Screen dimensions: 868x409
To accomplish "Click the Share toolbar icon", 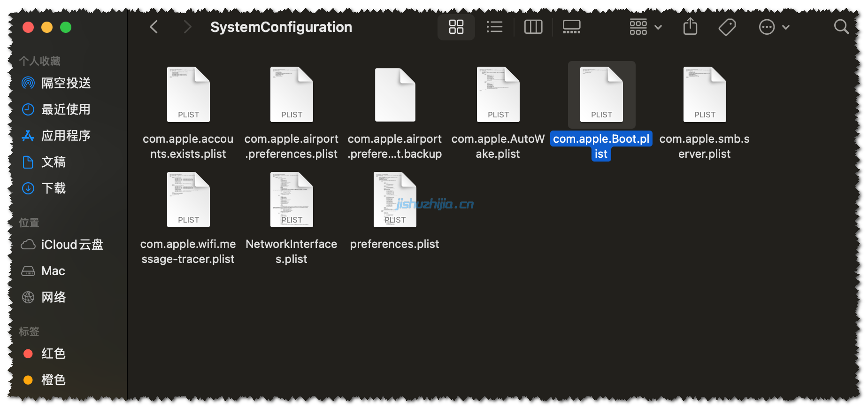I will (690, 26).
